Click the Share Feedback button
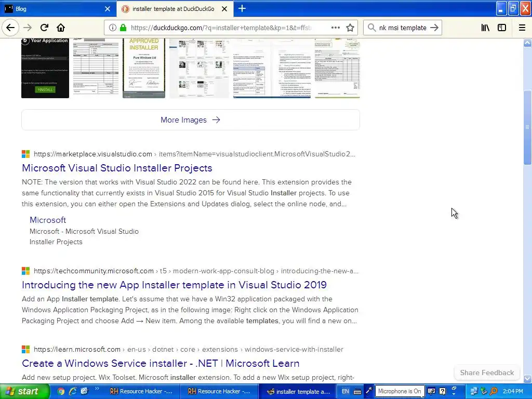 click(x=487, y=373)
